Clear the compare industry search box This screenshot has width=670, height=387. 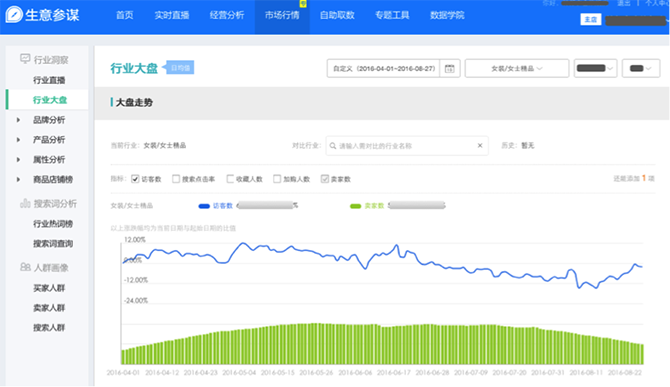coord(480,146)
